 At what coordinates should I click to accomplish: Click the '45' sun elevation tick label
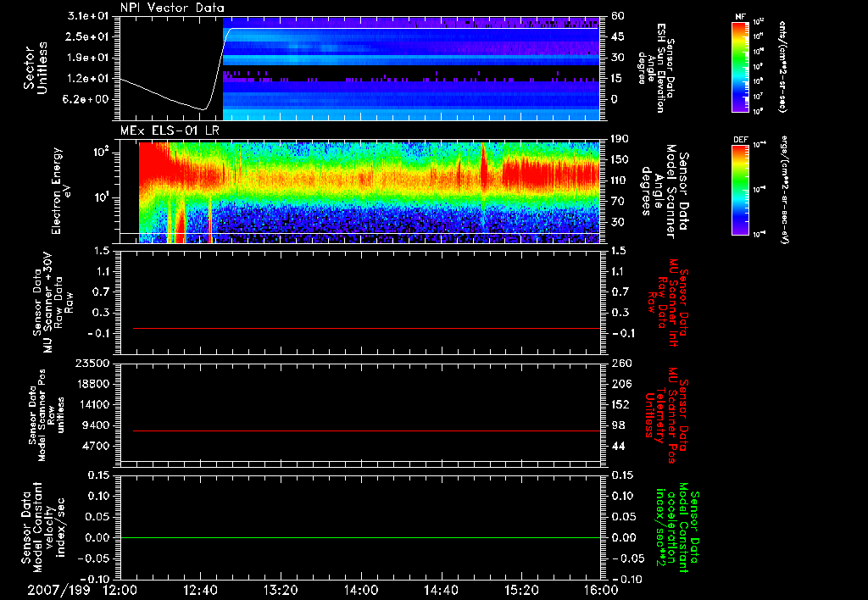tap(618, 36)
